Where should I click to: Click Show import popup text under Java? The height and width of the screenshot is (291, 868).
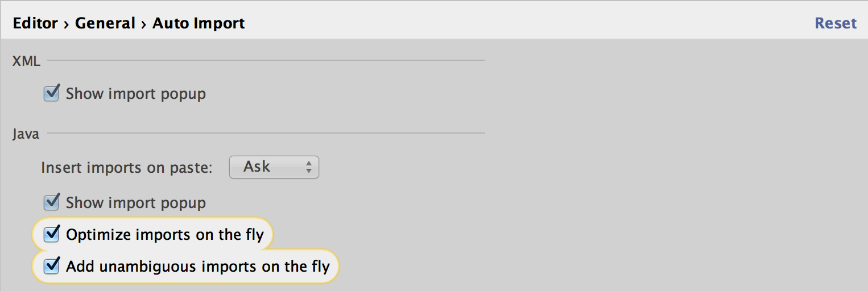136,203
